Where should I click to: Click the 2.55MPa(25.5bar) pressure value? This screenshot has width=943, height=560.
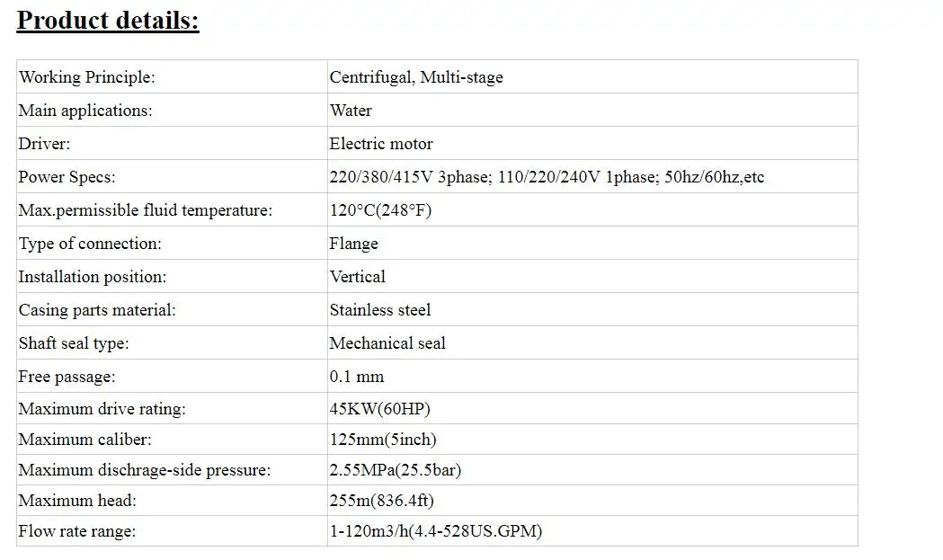coord(396,470)
